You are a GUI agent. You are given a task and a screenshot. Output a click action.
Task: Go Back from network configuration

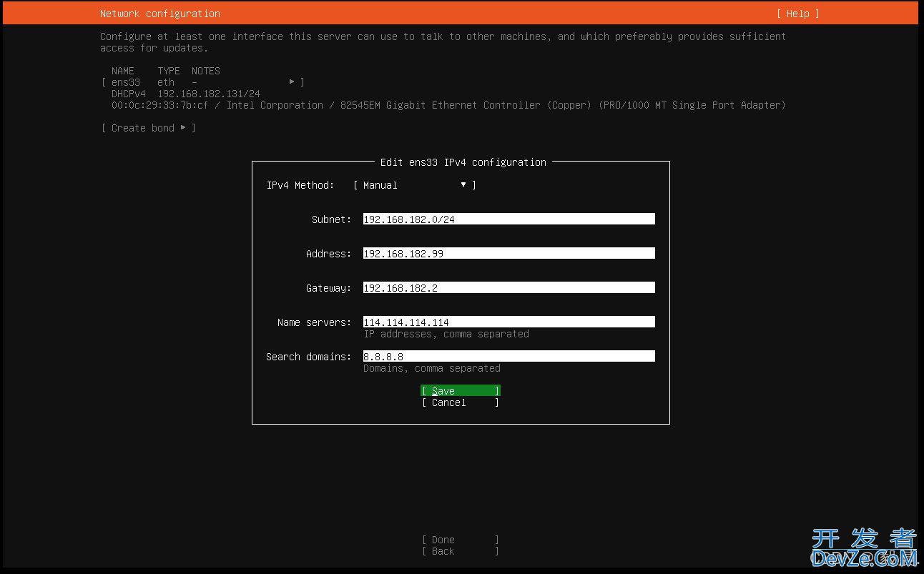point(460,551)
